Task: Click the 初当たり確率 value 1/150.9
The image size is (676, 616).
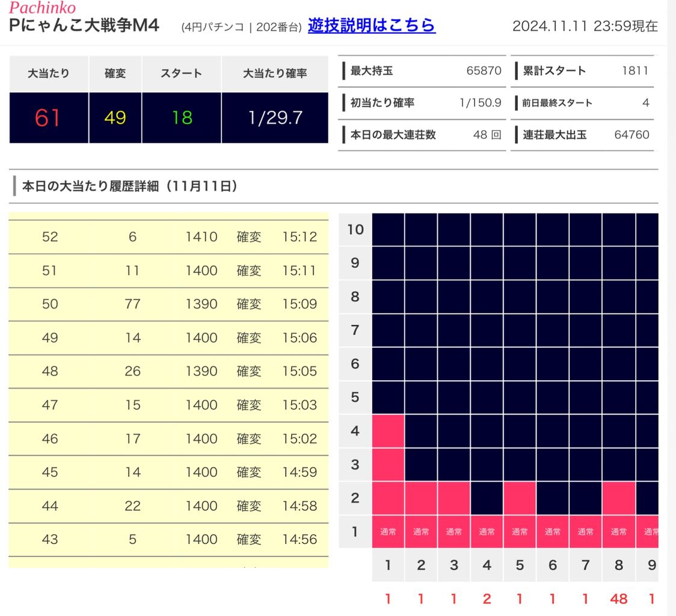Action: point(481,103)
